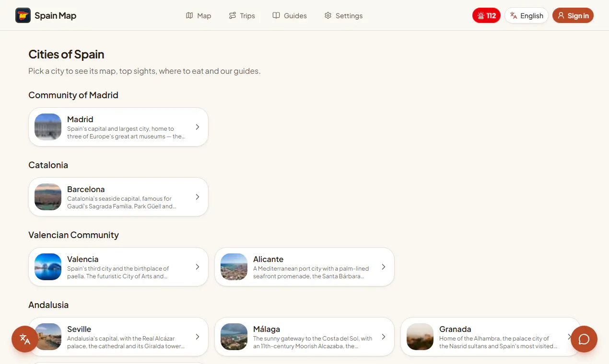Go to the Trips tab
Image resolution: width=609 pixels, height=364 pixels.
[242, 15]
